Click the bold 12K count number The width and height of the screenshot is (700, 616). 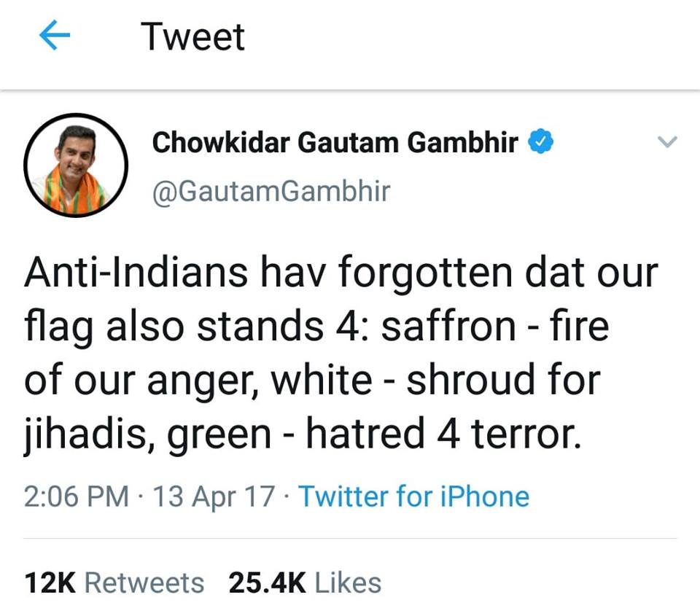tap(50, 583)
